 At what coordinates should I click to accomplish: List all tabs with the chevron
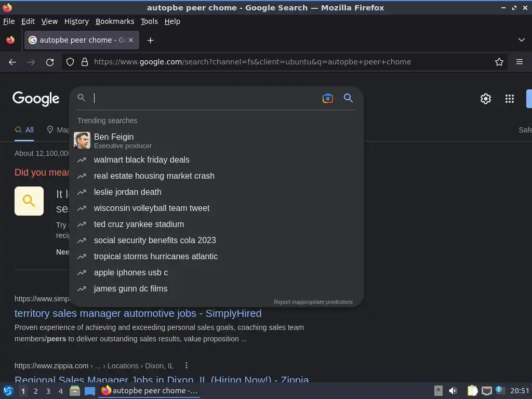[x=522, y=40]
